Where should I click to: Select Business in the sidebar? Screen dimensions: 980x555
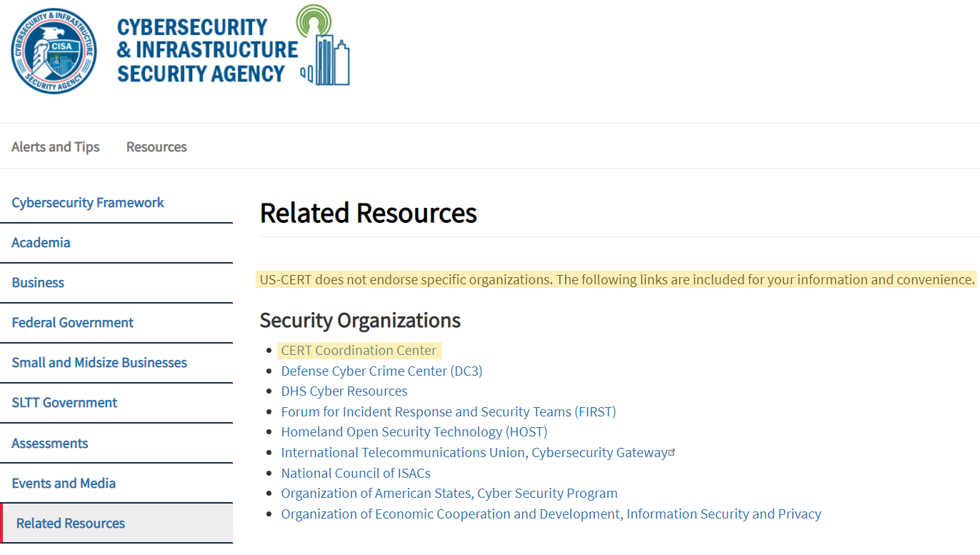(x=38, y=283)
